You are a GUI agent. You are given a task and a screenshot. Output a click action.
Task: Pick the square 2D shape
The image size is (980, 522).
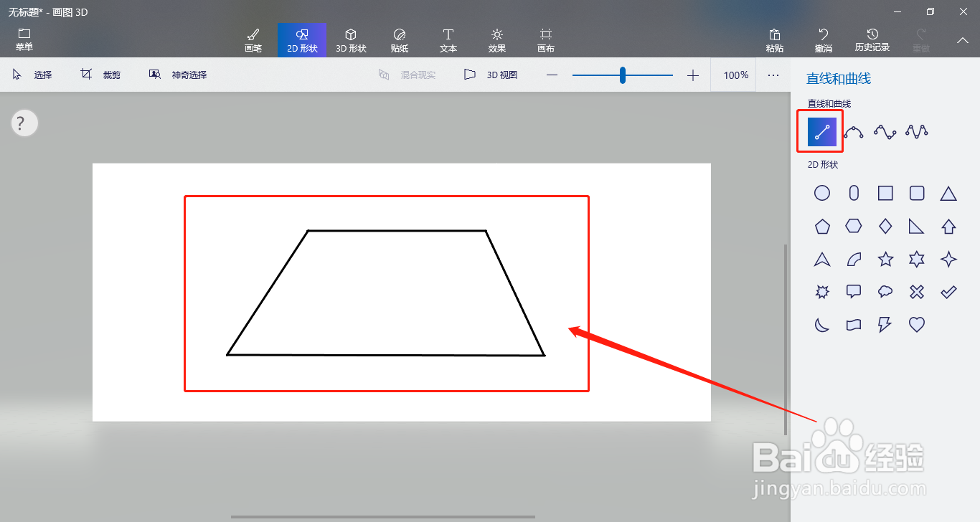tap(885, 193)
